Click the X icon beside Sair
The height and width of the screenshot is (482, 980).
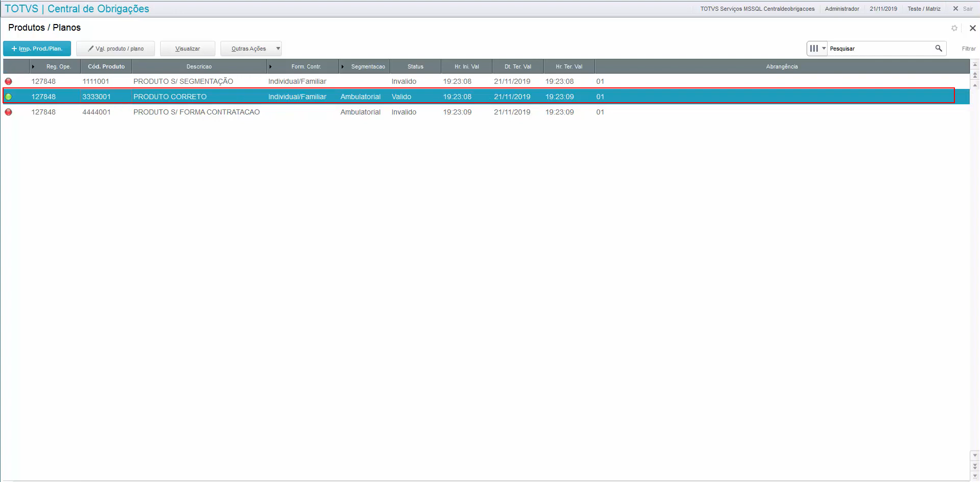955,9
